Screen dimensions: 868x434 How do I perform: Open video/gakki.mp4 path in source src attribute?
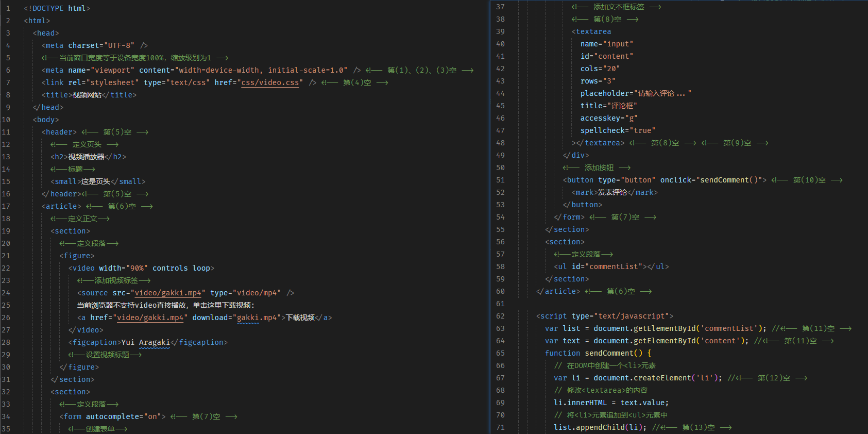pyautogui.click(x=168, y=293)
